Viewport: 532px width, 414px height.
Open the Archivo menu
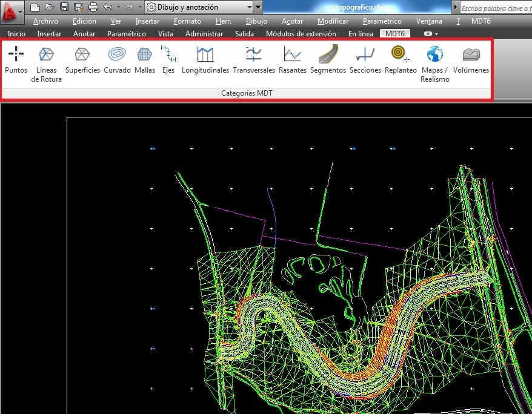point(45,21)
